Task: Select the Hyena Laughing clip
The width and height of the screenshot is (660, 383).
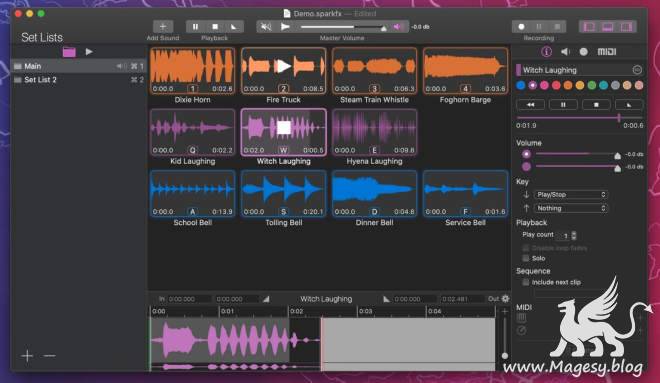Action: pos(374,132)
